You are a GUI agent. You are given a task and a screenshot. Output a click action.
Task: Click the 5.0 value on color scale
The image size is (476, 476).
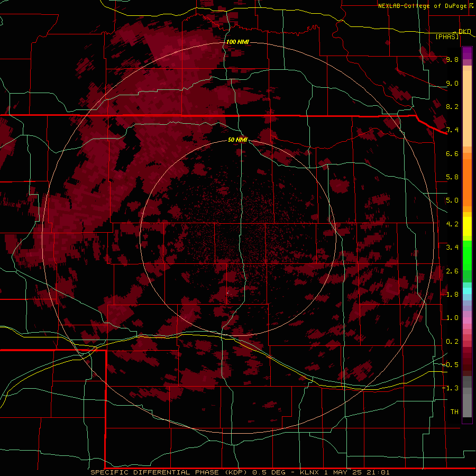452,200
